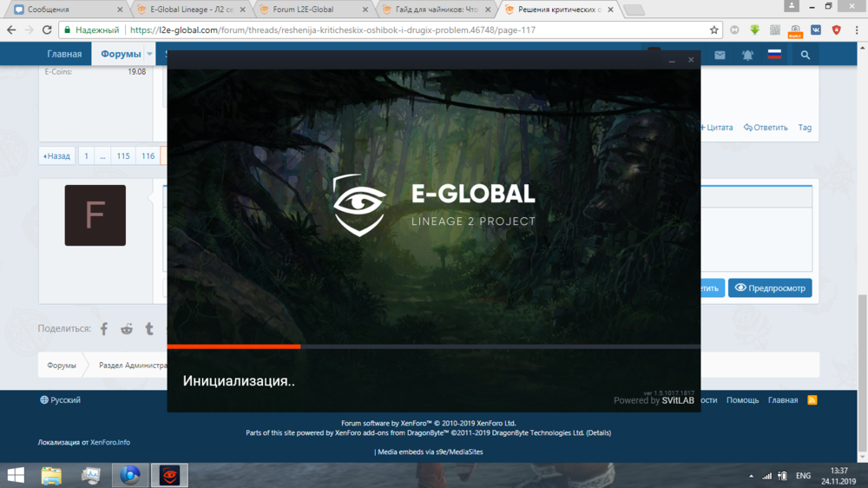
Task: Click the Предпросмотр preview button
Action: 770,288
